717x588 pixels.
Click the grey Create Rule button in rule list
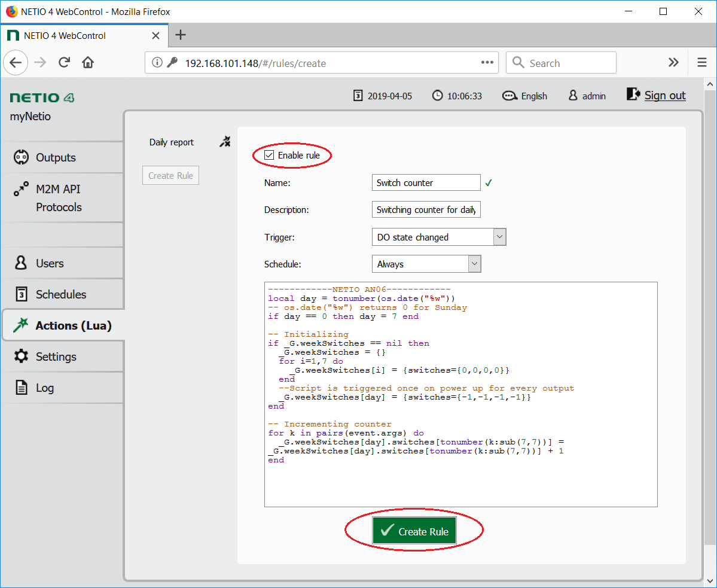[170, 176]
